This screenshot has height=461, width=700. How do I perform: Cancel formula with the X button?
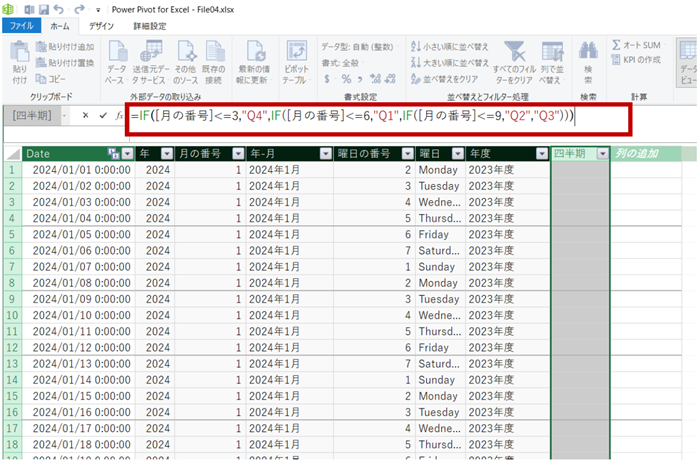[x=85, y=116]
